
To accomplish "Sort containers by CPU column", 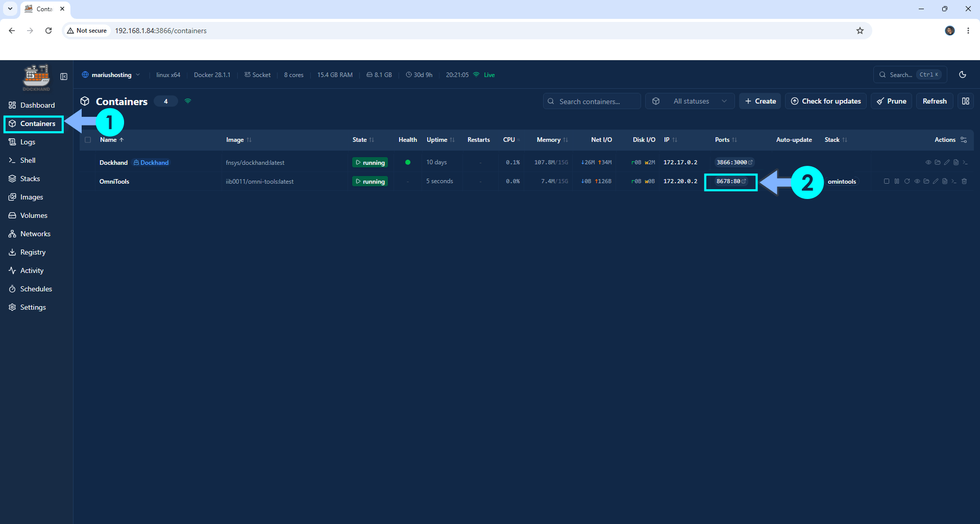I will (511, 140).
